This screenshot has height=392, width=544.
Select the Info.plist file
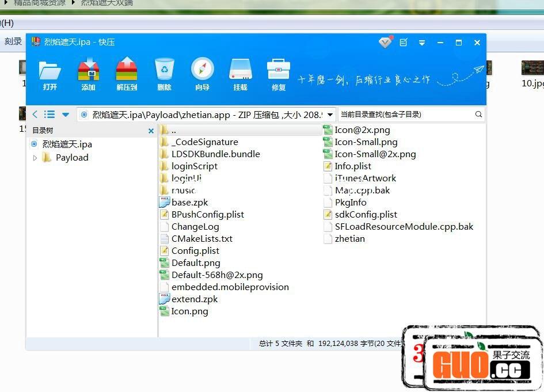tap(352, 166)
